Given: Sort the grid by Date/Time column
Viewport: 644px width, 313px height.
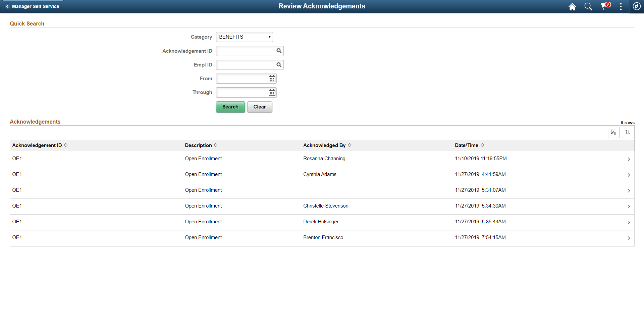Looking at the screenshot, I should click(x=466, y=145).
